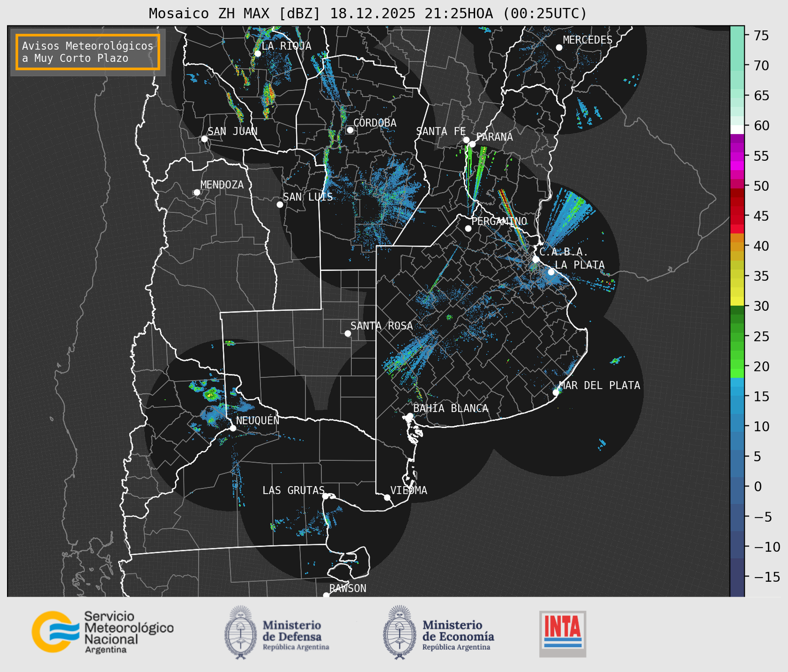Select the BAHÍA BLANCA map label

[x=450, y=408]
